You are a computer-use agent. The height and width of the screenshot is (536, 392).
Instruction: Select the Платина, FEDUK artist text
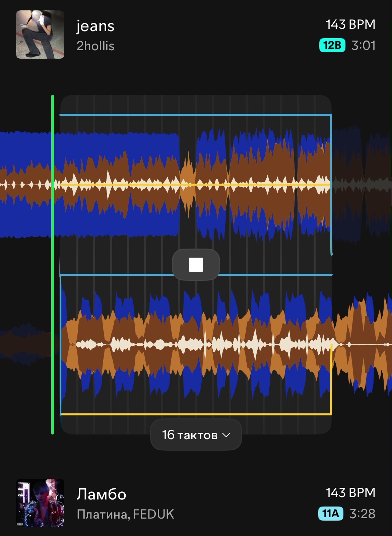click(125, 514)
